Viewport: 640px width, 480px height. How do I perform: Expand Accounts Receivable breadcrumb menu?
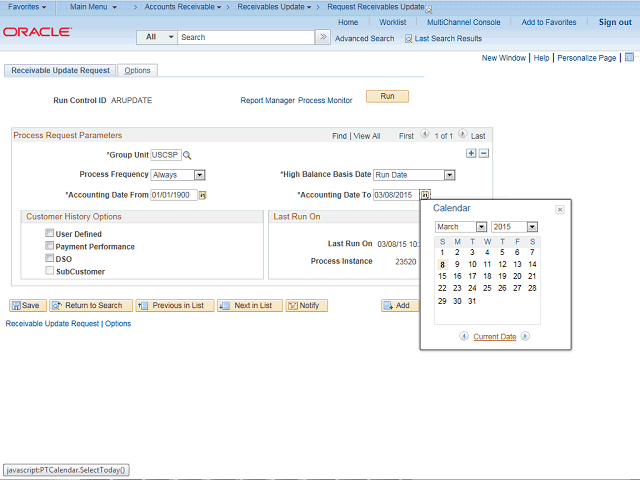coord(183,7)
